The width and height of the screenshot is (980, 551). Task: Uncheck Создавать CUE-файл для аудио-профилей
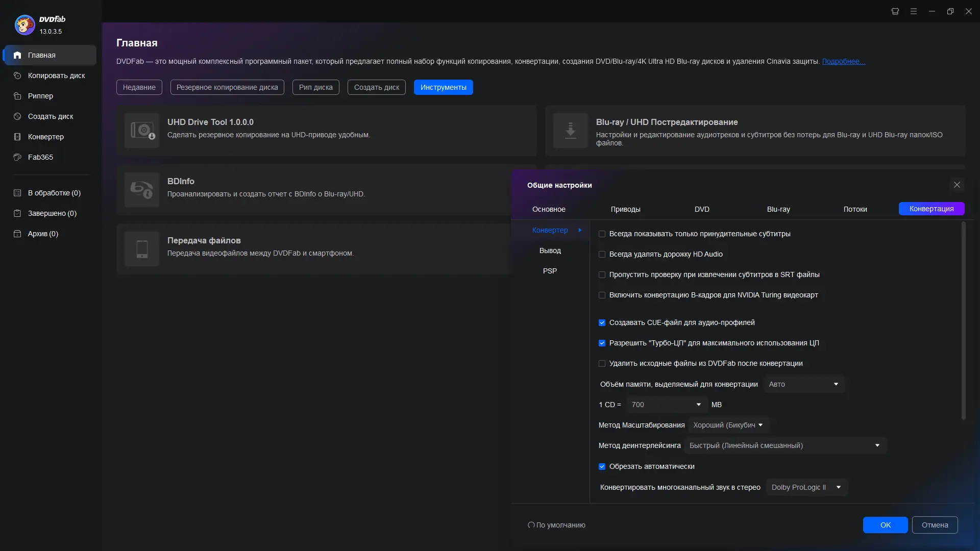coord(602,323)
